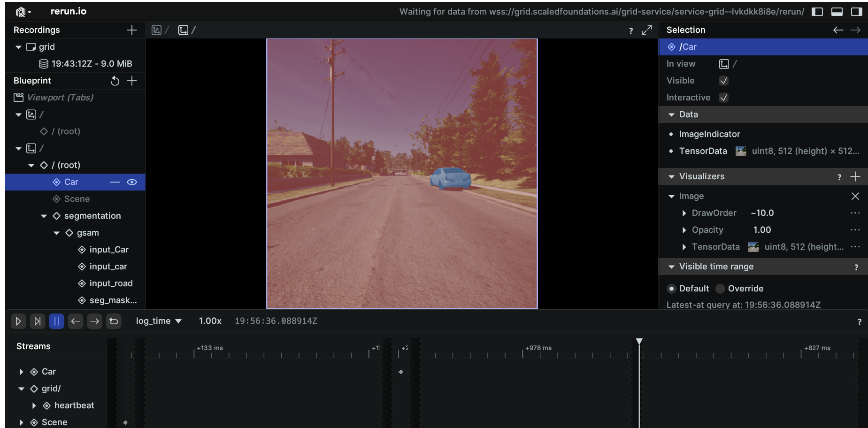Uncheck the Visible checkbox
Viewport: 868px width, 428px height.
pos(723,81)
